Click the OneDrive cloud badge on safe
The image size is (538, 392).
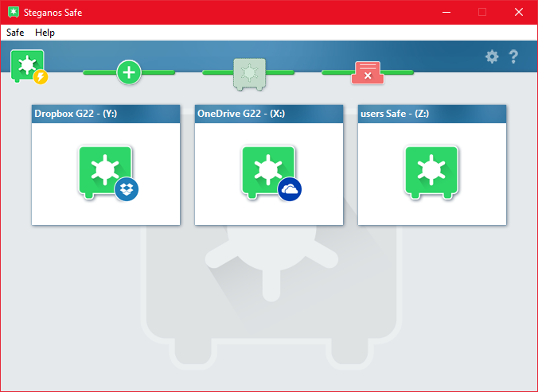coord(289,189)
